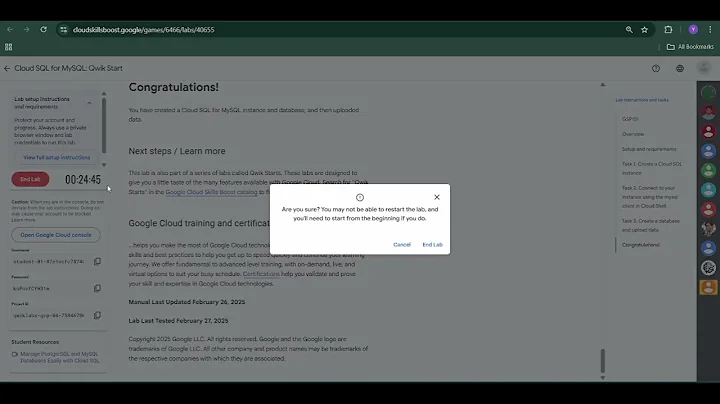Confirm End Lab in the dialog
This screenshot has width=720, height=404.
click(x=433, y=245)
